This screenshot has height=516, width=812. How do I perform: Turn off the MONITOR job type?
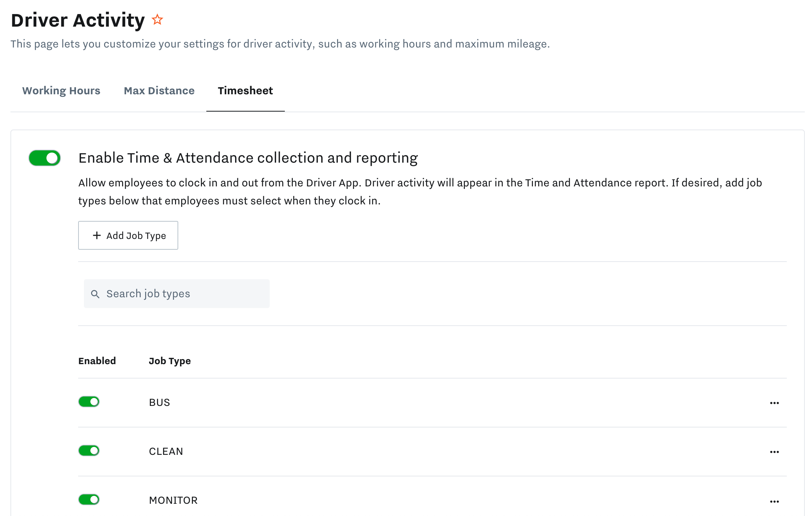(89, 499)
